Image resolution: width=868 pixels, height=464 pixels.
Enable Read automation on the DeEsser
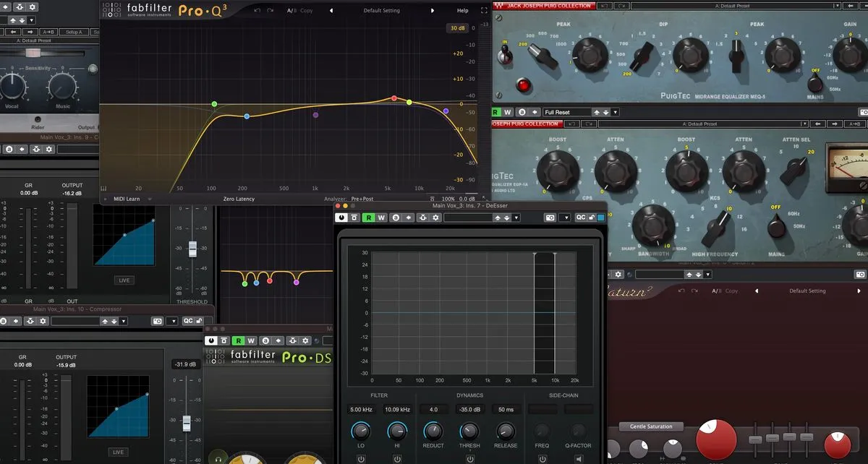point(368,218)
